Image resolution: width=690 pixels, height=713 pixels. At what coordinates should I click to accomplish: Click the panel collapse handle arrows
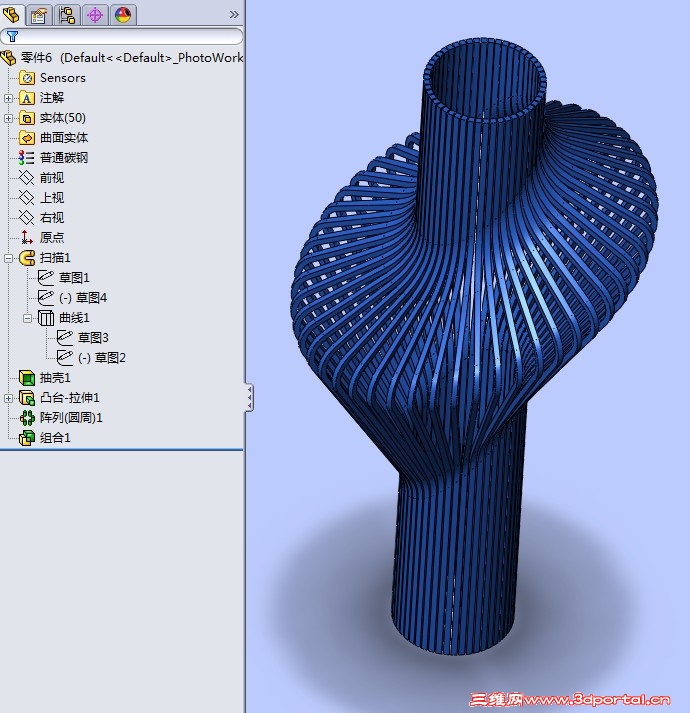click(x=249, y=398)
